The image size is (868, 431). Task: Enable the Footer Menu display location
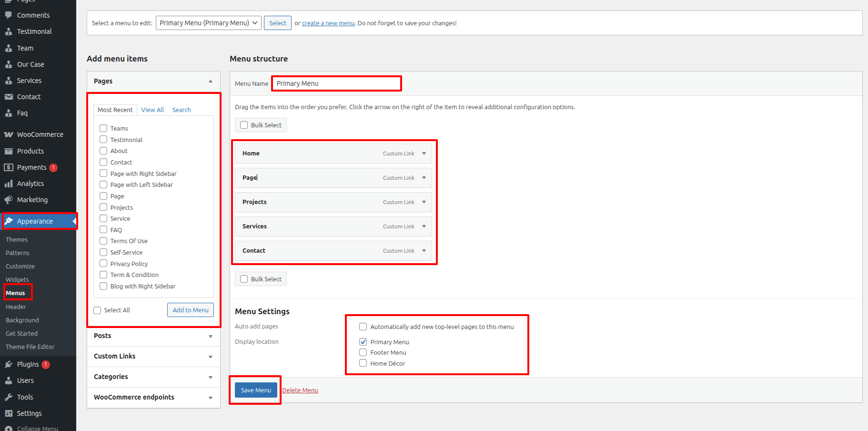point(363,353)
